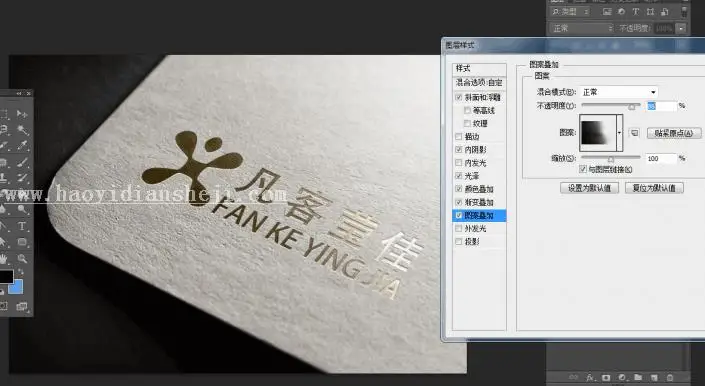
Task: Uncheck the 光泽 checkbox
Action: [x=459, y=176]
